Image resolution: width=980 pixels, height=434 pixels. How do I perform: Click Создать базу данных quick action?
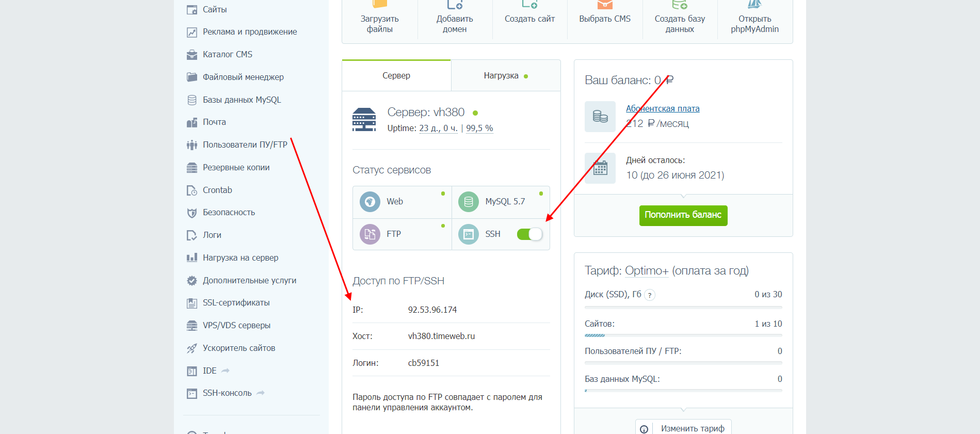coord(680,20)
